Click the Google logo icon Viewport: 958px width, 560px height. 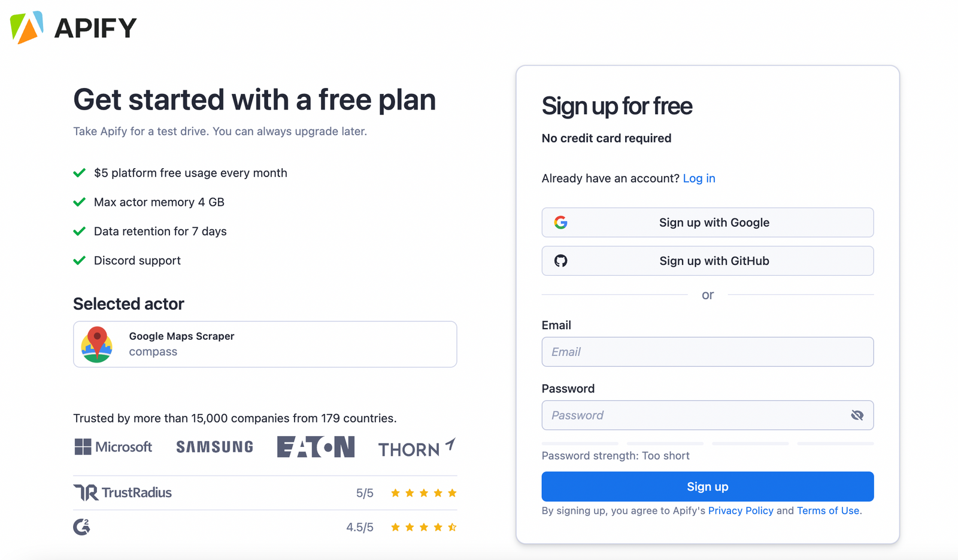pyautogui.click(x=560, y=223)
